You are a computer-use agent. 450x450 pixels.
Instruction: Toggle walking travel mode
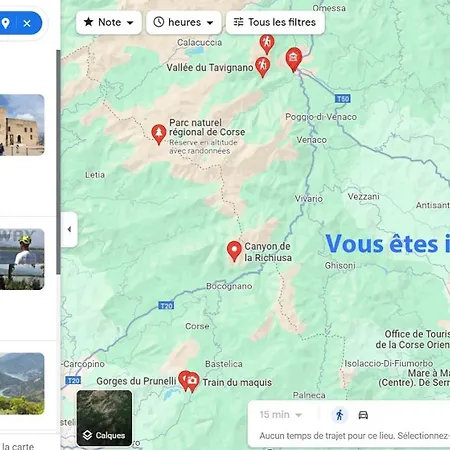tap(340, 415)
